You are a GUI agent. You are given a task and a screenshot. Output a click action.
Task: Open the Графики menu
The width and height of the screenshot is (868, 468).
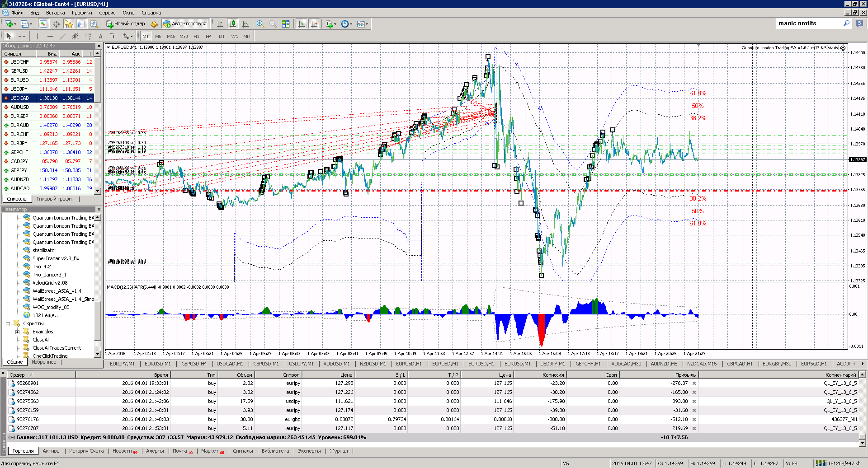pos(82,13)
